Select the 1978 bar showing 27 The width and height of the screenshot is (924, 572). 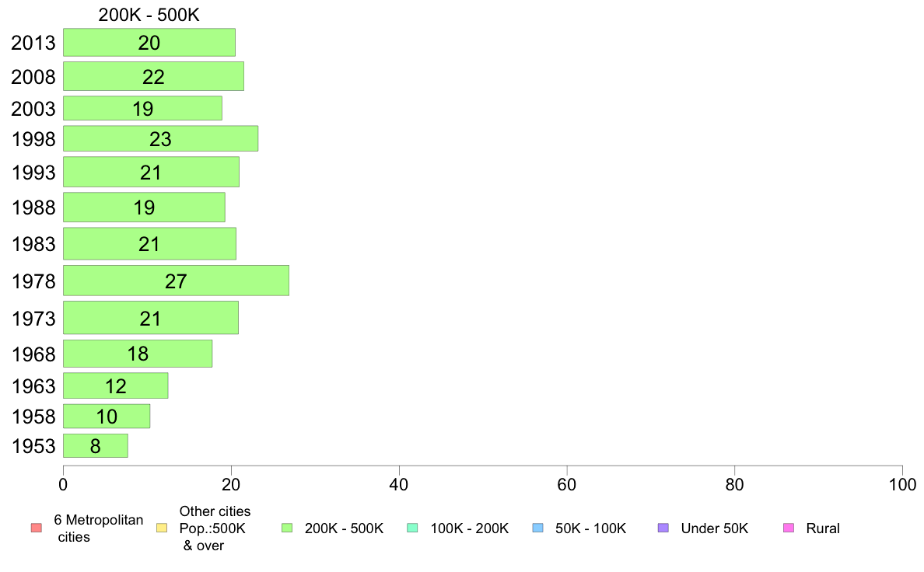tap(176, 281)
